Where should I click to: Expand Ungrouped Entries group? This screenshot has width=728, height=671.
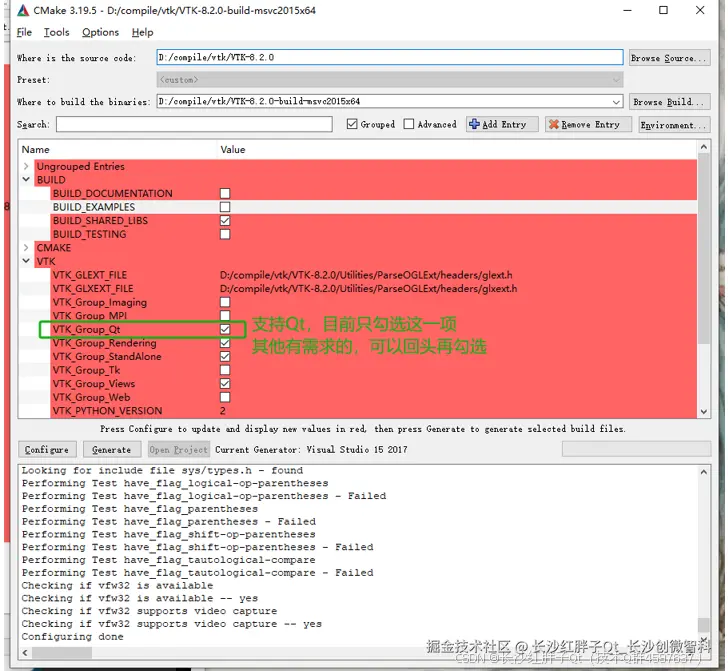click(26, 166)
